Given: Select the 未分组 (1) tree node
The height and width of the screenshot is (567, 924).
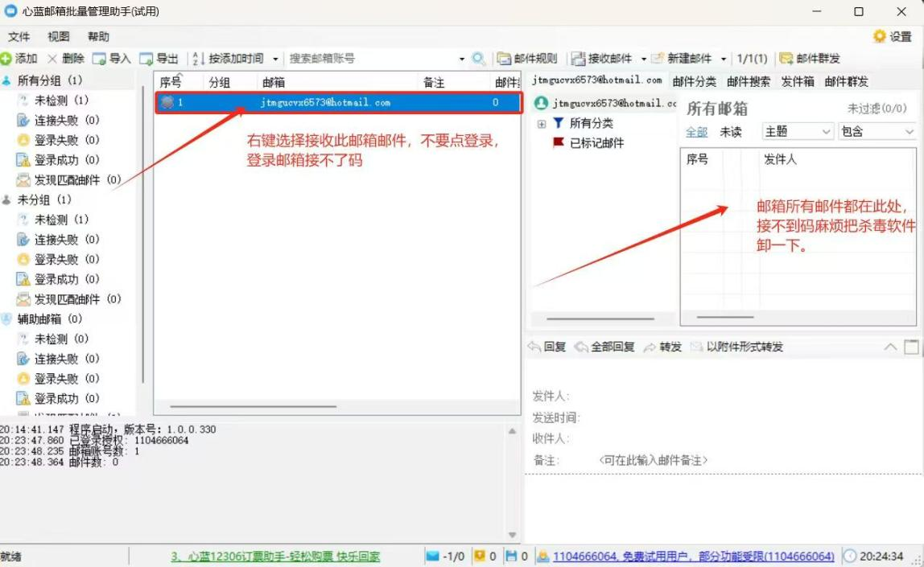Looking at the screenshot, I should (x=44, y=199).
